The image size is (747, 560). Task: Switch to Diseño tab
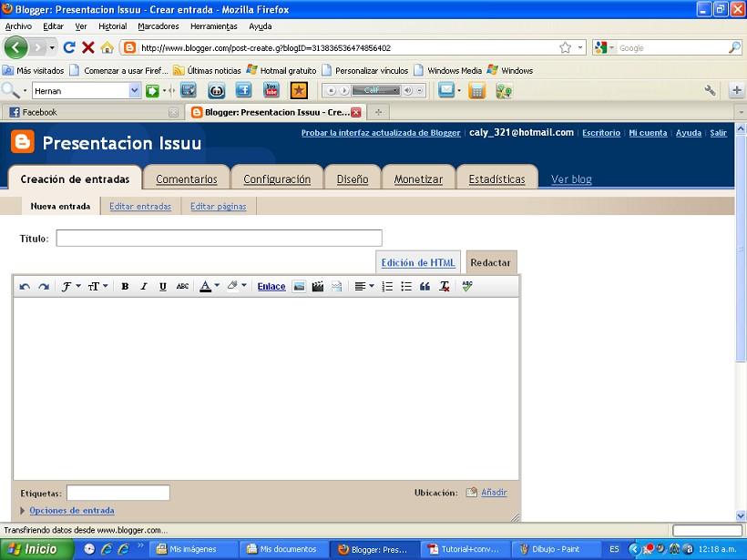pos(353,179)
